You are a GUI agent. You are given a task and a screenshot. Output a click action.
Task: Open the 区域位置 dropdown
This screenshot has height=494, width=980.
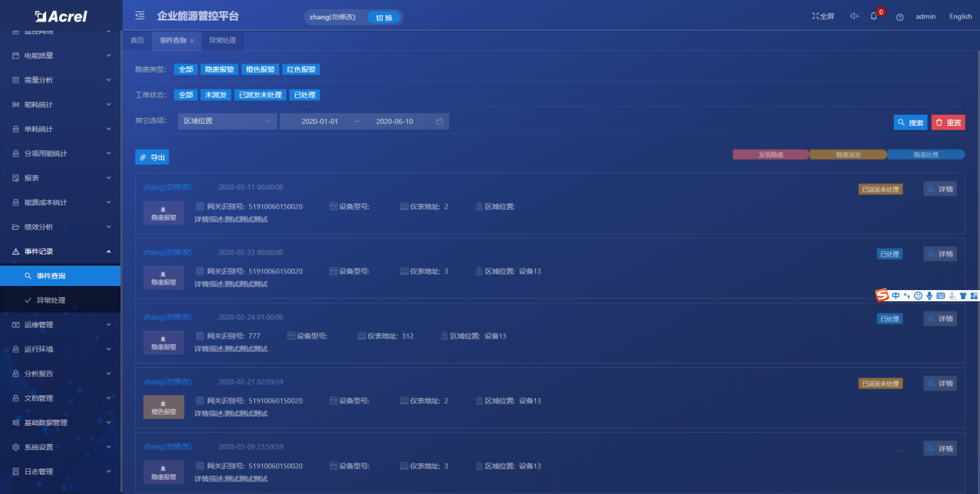[227, 121]
